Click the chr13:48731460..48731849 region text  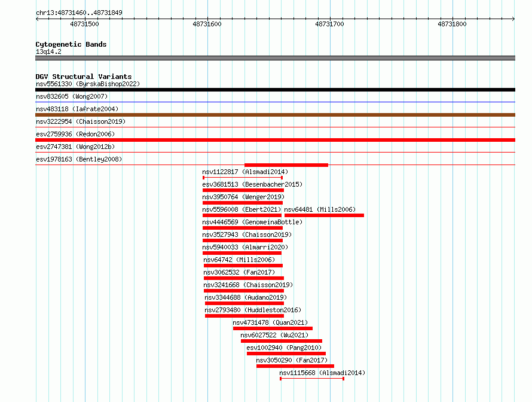pos(79,13)
